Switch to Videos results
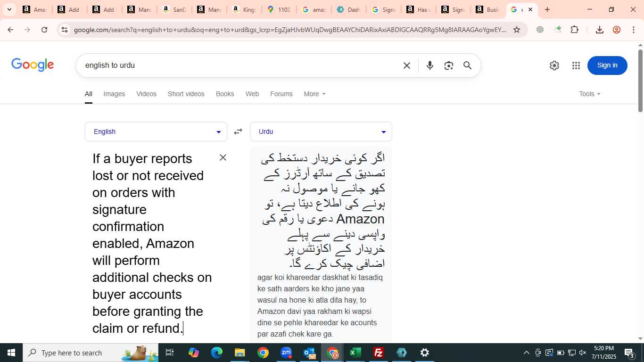The image size is (644, 362). tap(146, 94)
